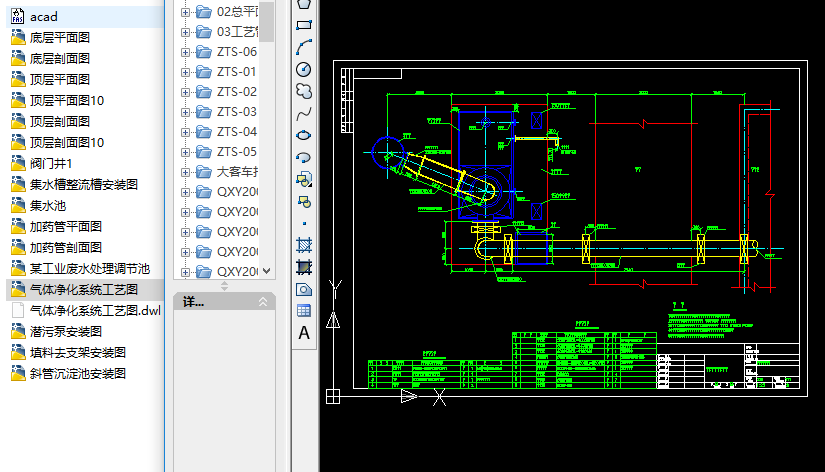Expand the 大客车 folder tree node
Image resolution: width=825 pixels, height=472 pixels.
pyautogui.click(x=185, y=172)
